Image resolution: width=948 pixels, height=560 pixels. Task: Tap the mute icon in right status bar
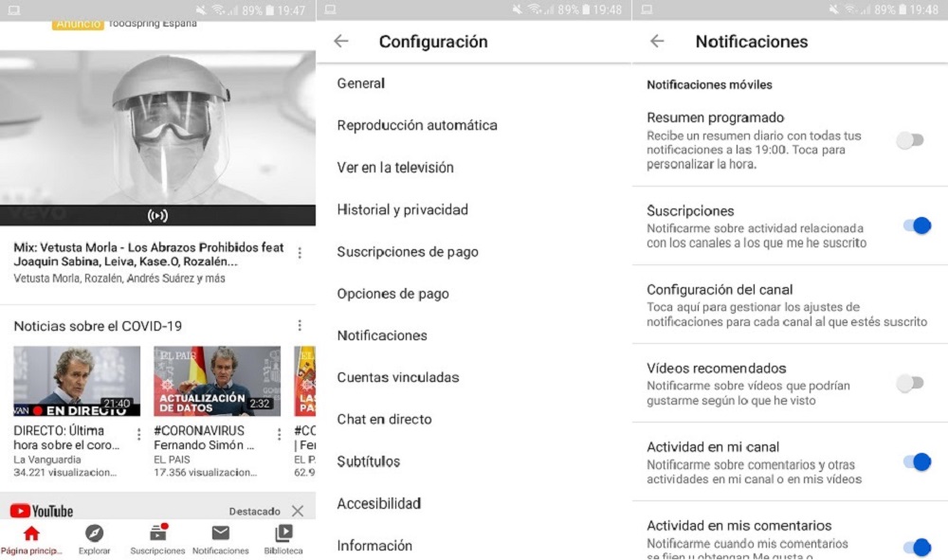tap(833, 9)
